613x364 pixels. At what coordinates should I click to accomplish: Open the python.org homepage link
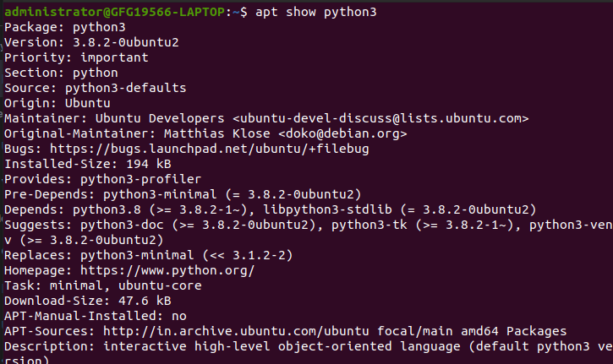(x=167, y=270)
